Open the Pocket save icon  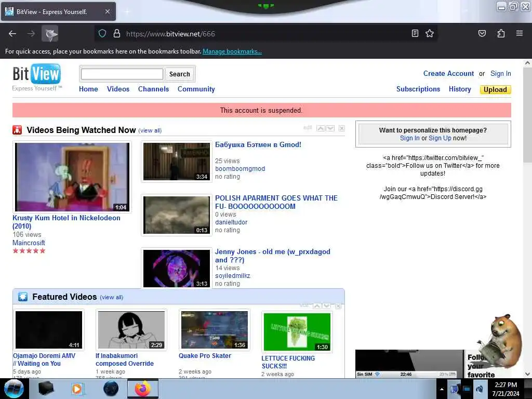(x=482, y=33)
